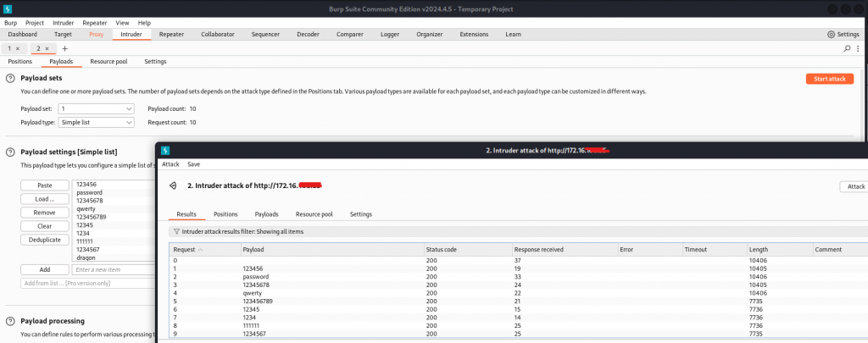Screen dimensions: 868x343
Task: Click the Burp Suite logo icon in title bar
Action: [8, 8]
